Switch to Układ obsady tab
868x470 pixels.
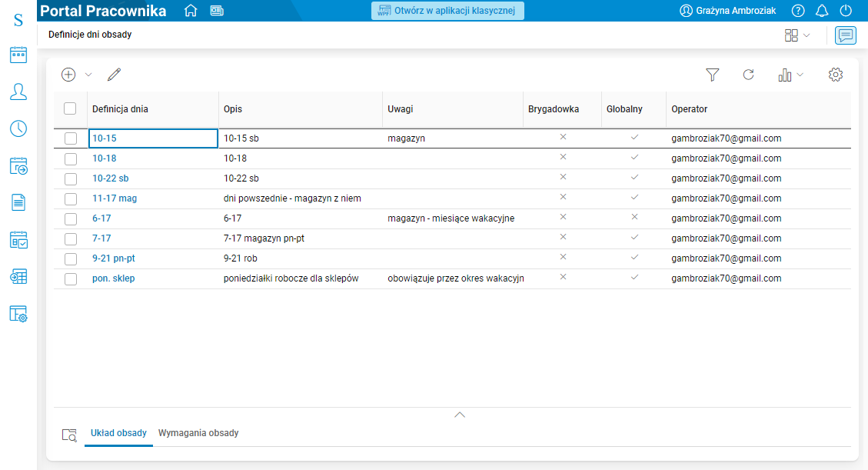click(118, 433)
